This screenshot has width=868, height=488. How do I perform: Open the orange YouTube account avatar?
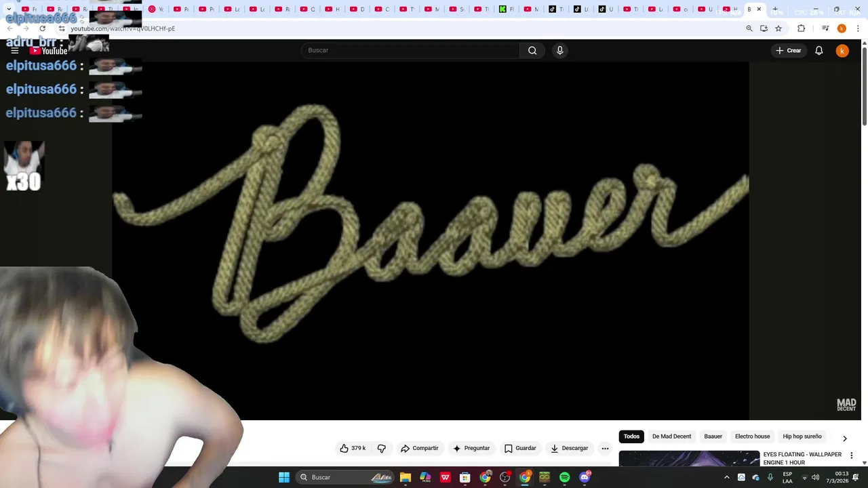click(842, 50)
